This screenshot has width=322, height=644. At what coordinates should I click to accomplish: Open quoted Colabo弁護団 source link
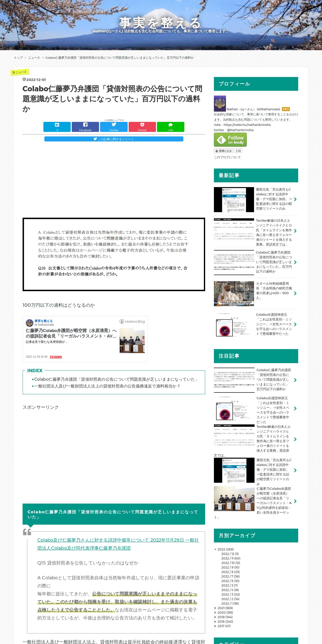[118, 544]
